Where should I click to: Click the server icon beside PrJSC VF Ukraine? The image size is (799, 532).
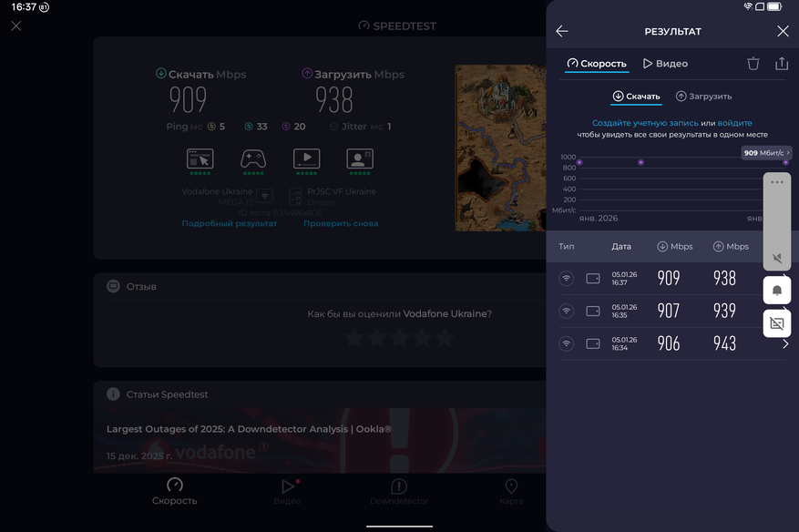(x=295, y=197)
